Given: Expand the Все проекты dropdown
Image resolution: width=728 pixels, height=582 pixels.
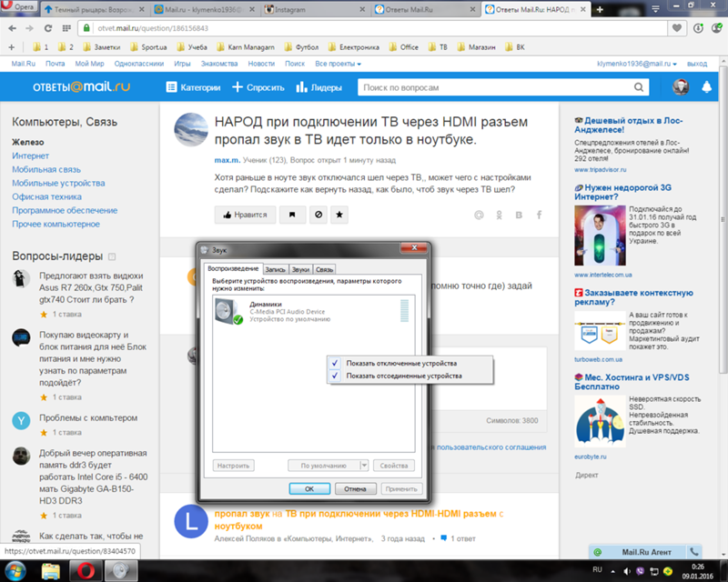Looking at the screenshot, I should (338, 64).
